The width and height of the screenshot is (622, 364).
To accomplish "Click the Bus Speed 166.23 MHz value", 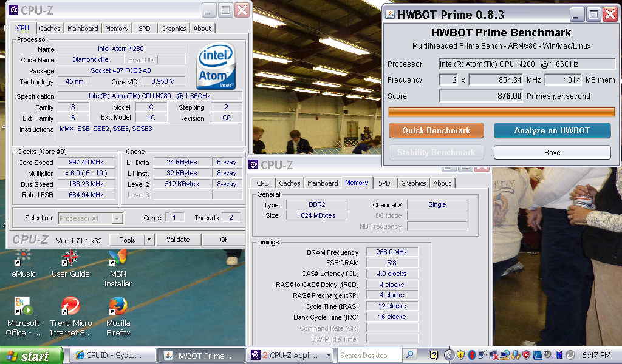I will tap(86, 184).
